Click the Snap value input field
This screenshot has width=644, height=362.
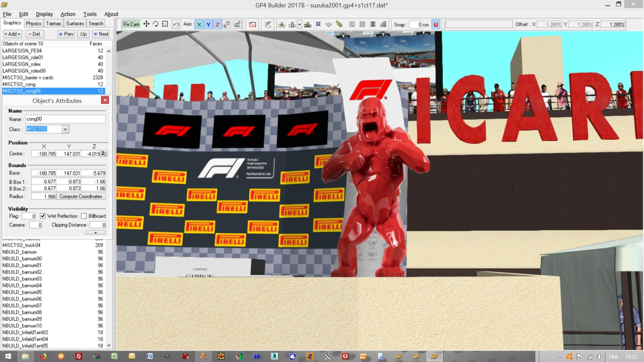[x=415, y=25]
